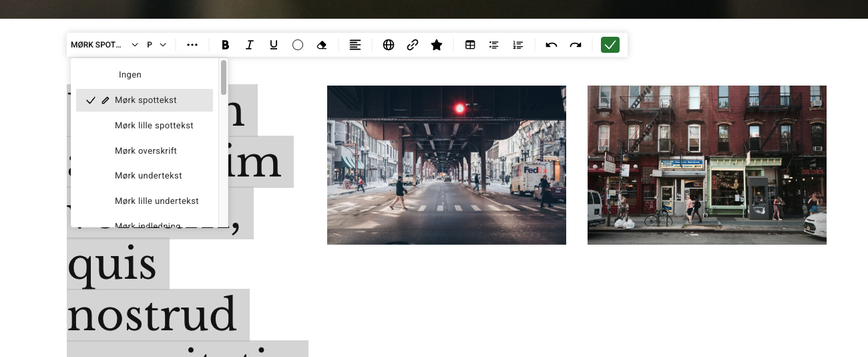
Task: Confirm changes with the green checkmark button
Action: 610,45
